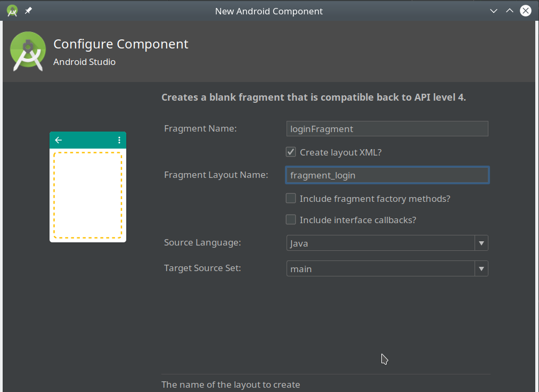
Task: Enable Include fragment factory methods
Action: point(291,199)
